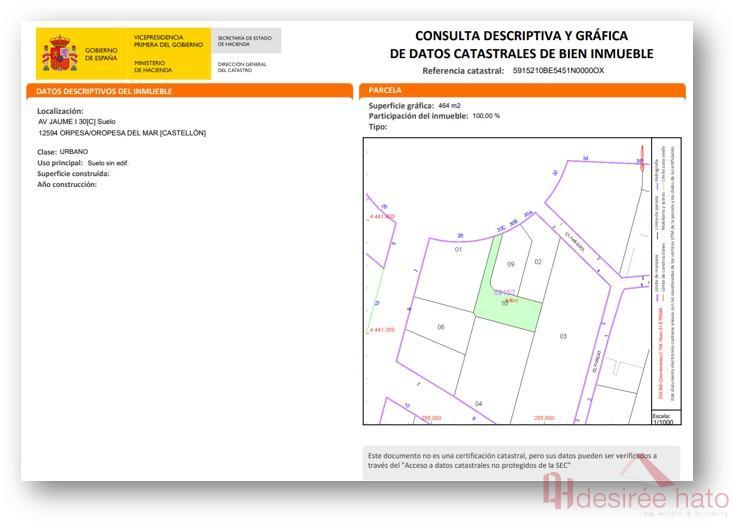The image size is (735, 523).
Task: Click the Superficie gráfica 464 m2 value
Action: pos(449,105)
